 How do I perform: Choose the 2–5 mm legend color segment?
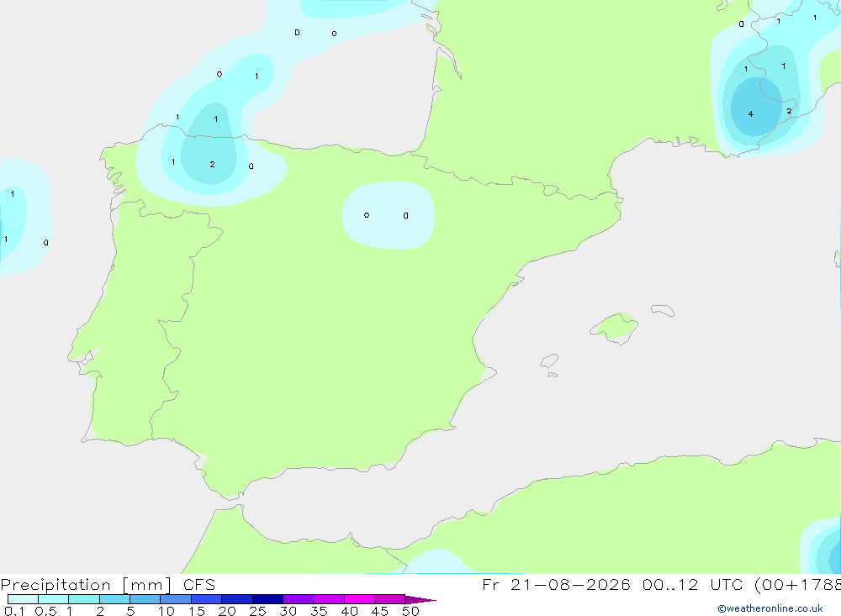tap(114, 599)
